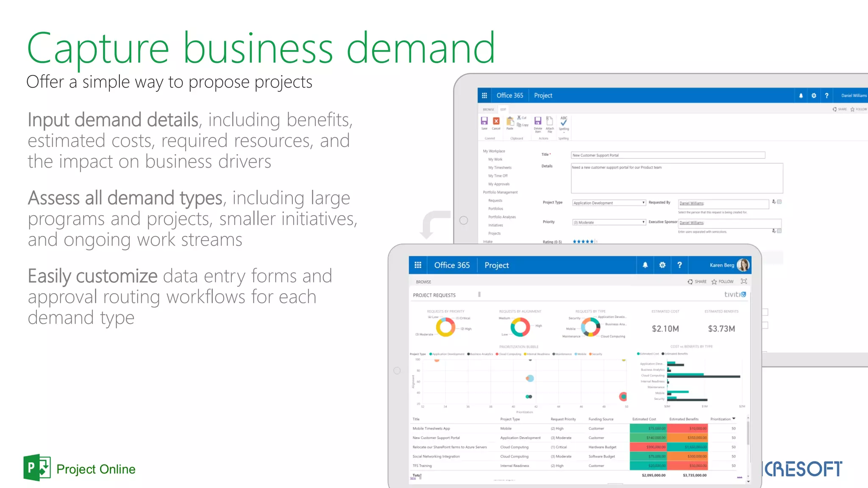The height and width of the screenshot is (488, 868).
Task: Click Estimated Cost column header
Action: point(644,419)
